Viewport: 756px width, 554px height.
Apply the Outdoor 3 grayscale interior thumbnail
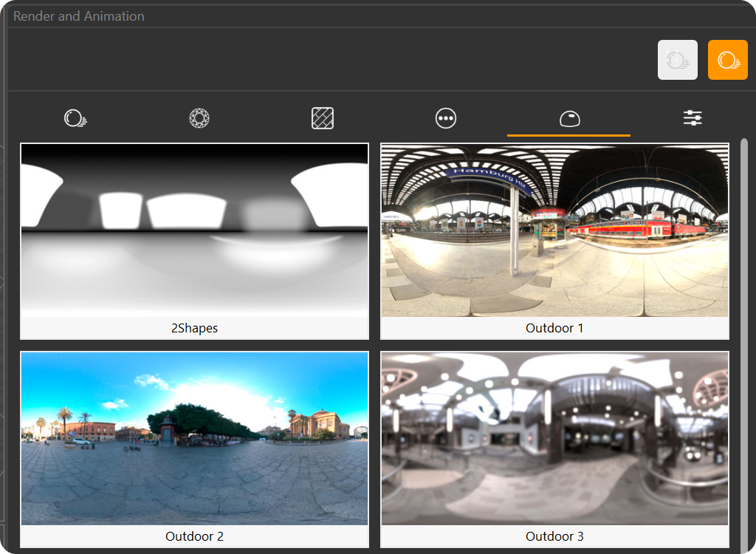(x=554, y=439)
